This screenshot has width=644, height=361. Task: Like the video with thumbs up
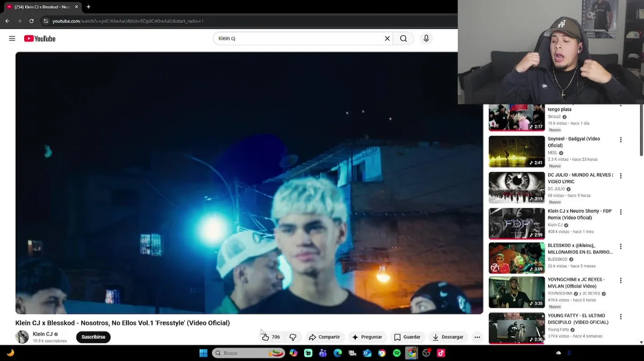click(x=271, y=337)
